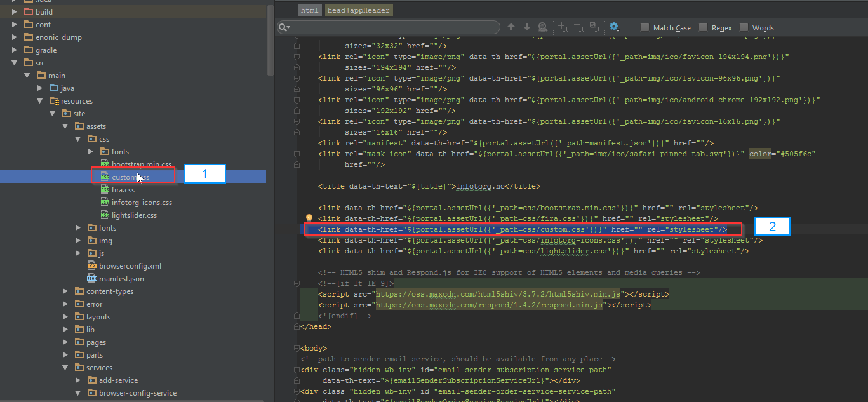Click the next occurrence down arrow
Viewport: 868px width, 402px height.
click(526, 27)
